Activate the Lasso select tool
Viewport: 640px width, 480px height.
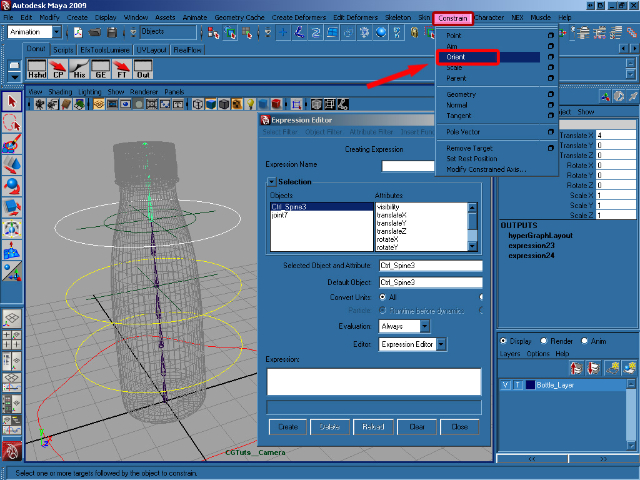tap(12, 122)
